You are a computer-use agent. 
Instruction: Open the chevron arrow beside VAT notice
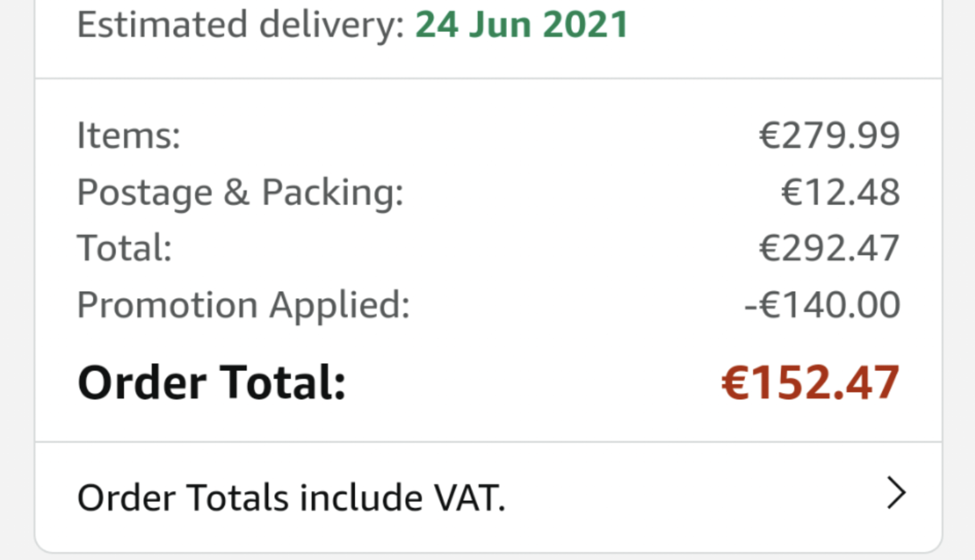[896, 493]
